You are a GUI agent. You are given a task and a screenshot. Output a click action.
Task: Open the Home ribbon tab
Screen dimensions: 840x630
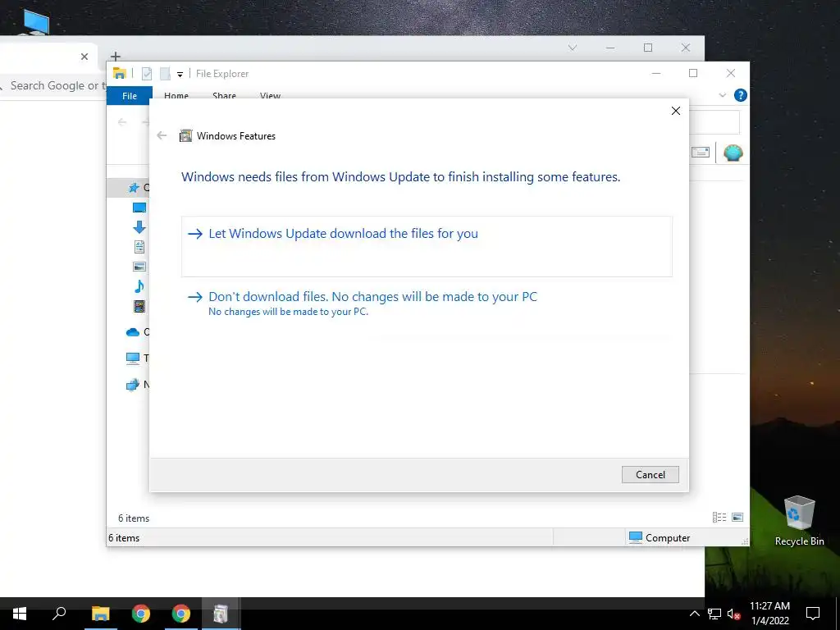pos(176,95)
